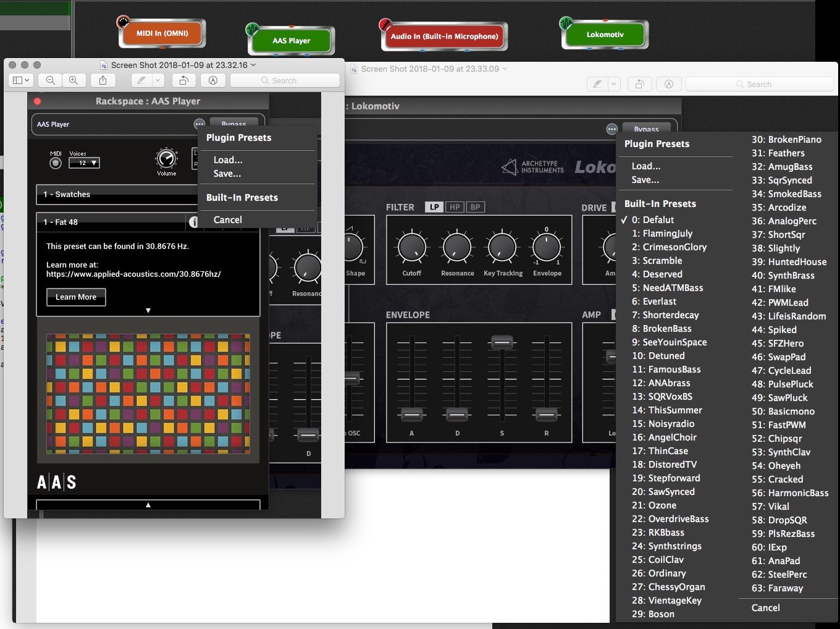Zoom in on the front Preview window
840x629 pixels.
point(73,80)
